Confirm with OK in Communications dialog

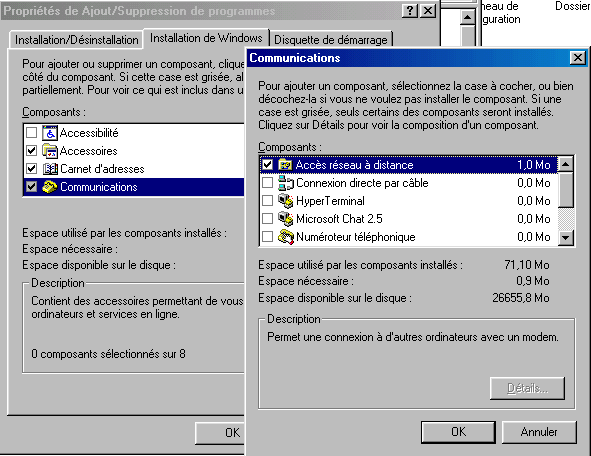(x=458, y=432)
